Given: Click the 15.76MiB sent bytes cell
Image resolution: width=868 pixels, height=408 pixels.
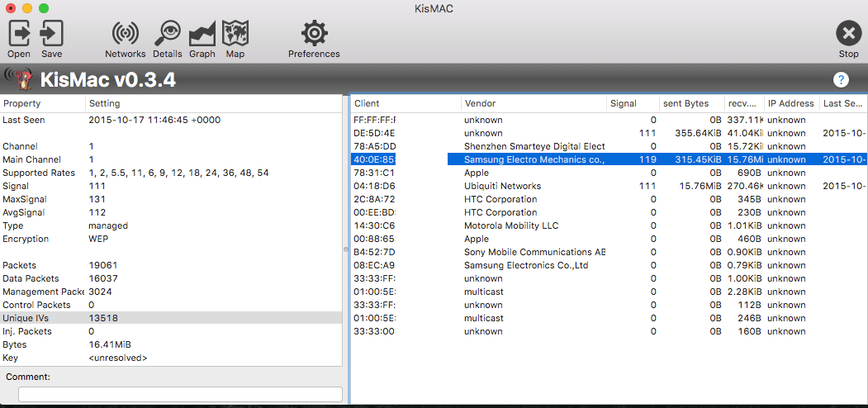Looking at the screenshot, I should [x=700, y=186].
